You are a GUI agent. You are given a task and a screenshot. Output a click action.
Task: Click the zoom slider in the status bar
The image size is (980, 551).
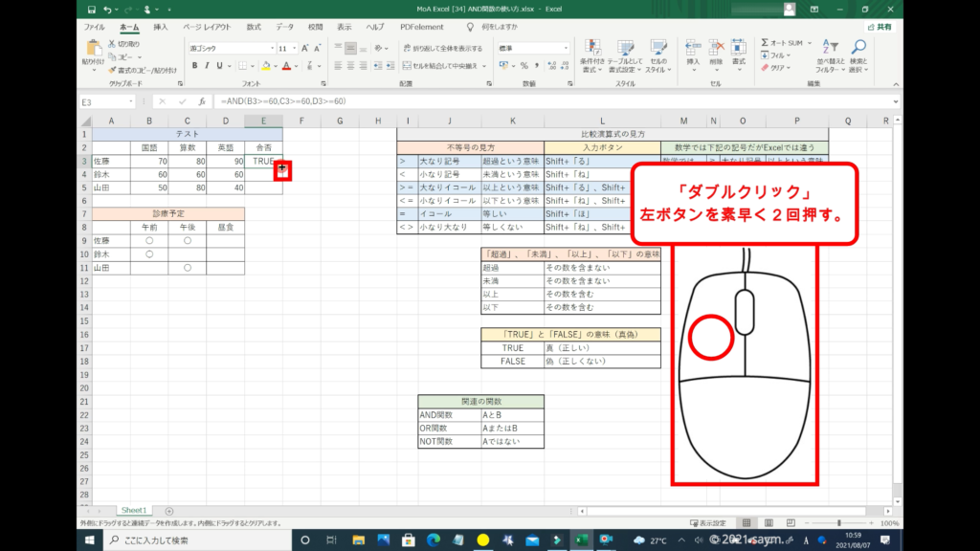pyautogui.click(x=838, y=523)
